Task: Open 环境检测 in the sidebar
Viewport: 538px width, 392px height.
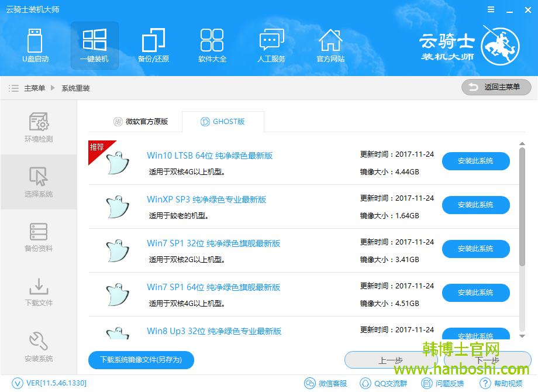Action: [38, 128]
